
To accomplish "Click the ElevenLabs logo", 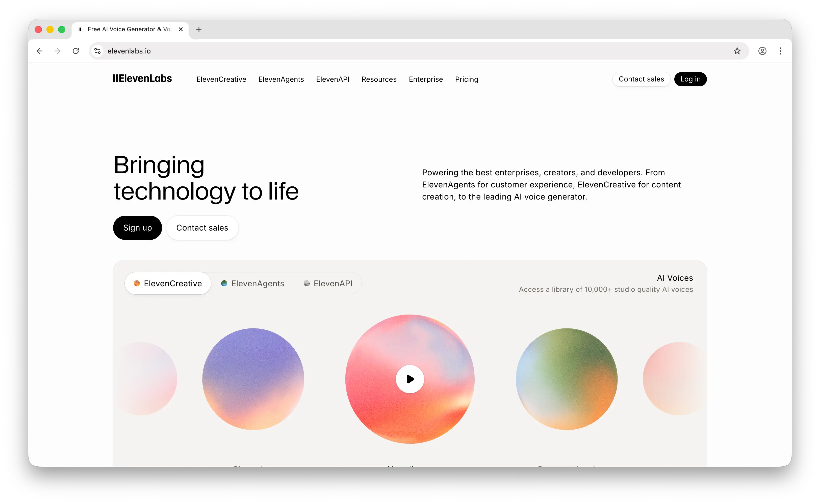I will pos(142,79).
